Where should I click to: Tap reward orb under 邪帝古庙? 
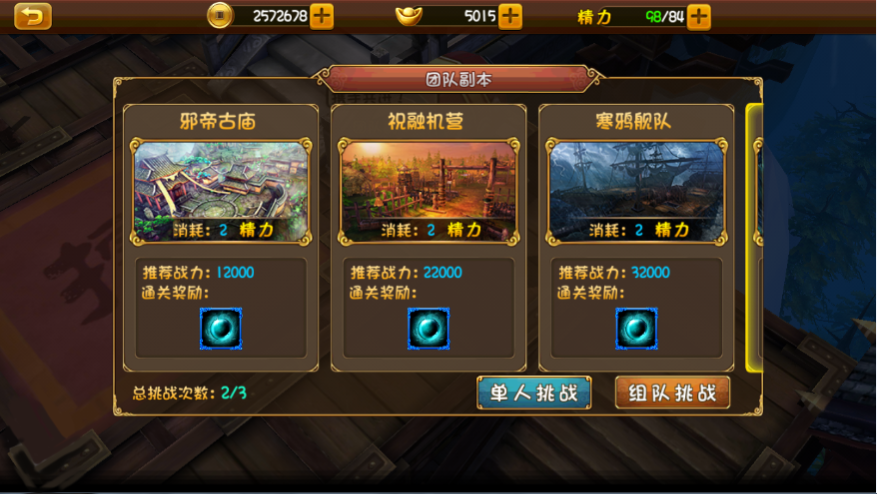(221, 328)
